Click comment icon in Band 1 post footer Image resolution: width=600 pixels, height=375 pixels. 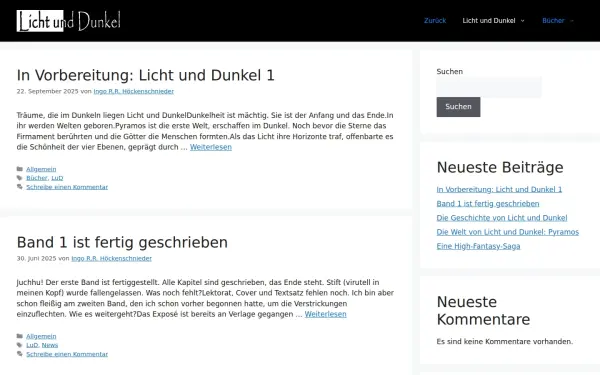pyautogui.click(x=20, y=354)
